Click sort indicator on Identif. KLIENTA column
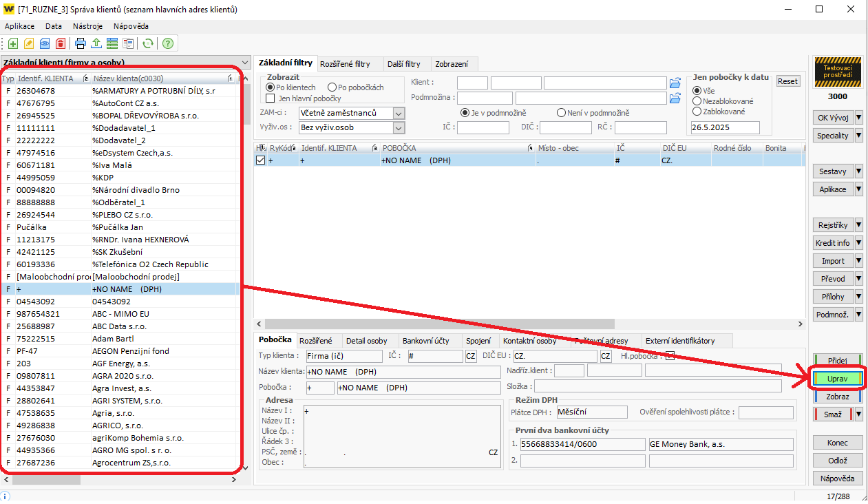The image size is (868, 504). (x=85, y=78)
